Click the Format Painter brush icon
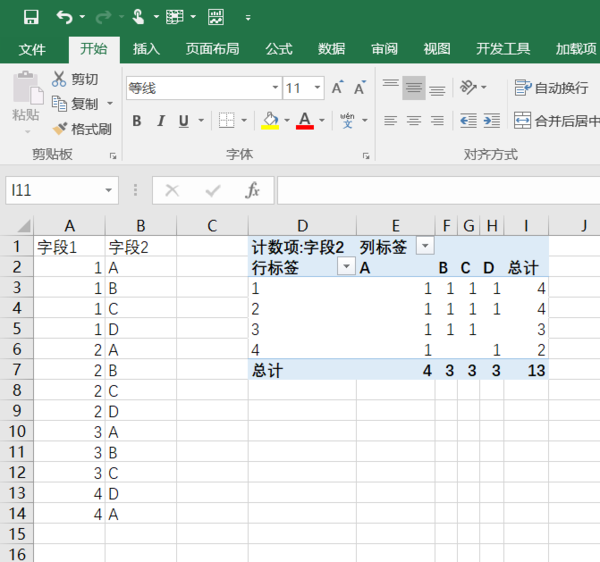This screenshot has height=562, width=600. pos(60,129)
